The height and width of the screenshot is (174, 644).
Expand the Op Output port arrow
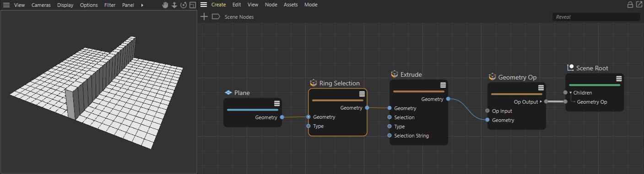click(x=541, y=102)
